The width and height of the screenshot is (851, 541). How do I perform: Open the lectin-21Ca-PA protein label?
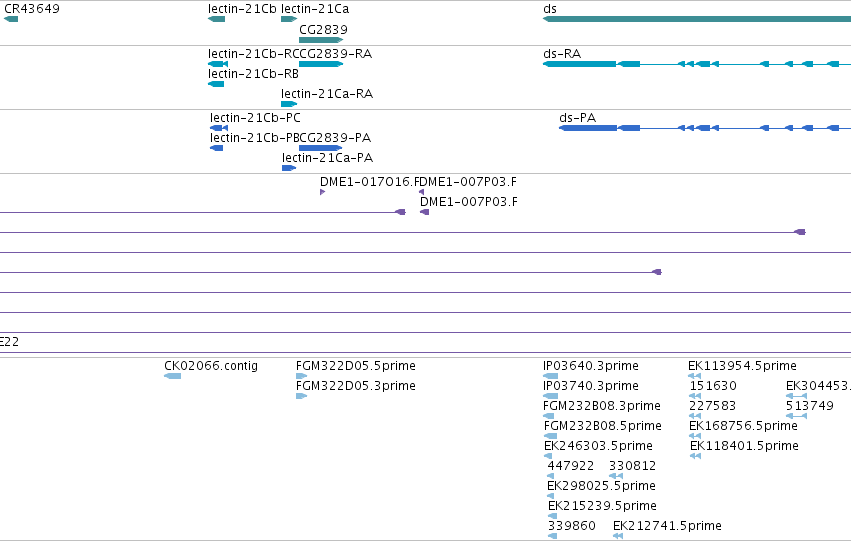tap(328, 158)
